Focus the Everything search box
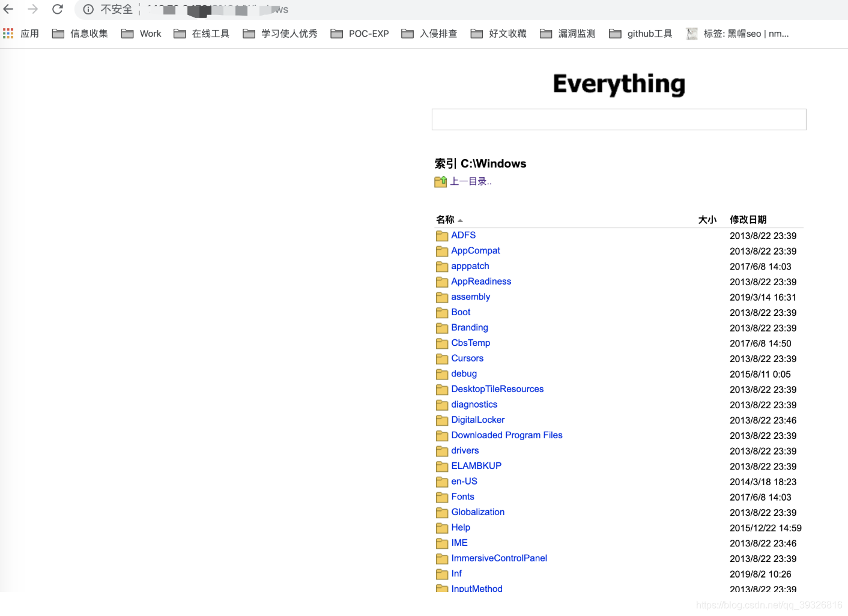The width and height of the screenshot is (848, 616). (619, 119)
